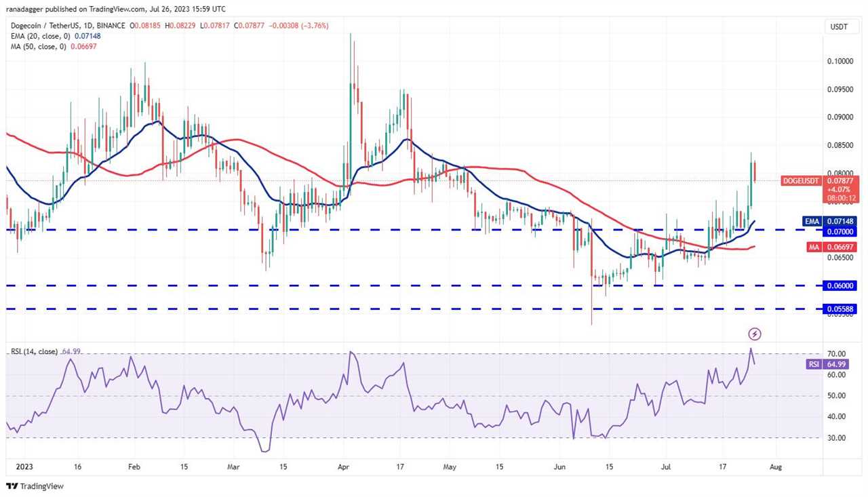Click the TradingView logo icon
The height and width of the screenshot is (497, 868).
(12, 485)
